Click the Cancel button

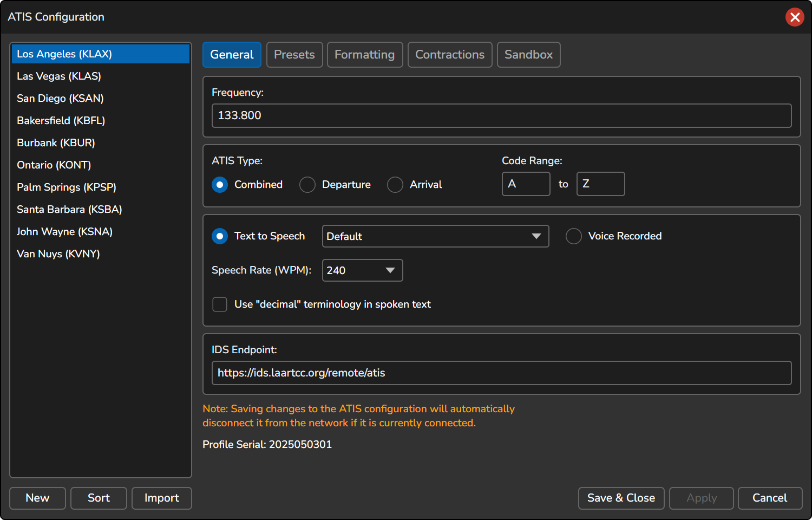(770, 498)
